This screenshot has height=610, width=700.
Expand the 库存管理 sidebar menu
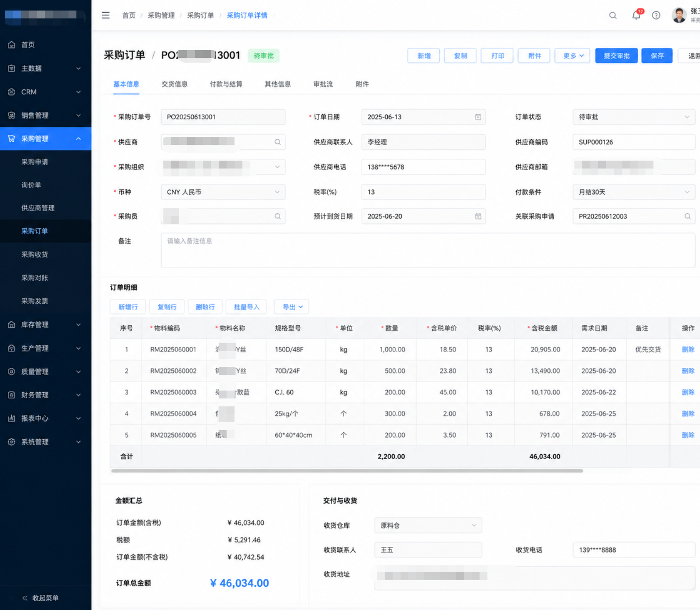(46, 325)
